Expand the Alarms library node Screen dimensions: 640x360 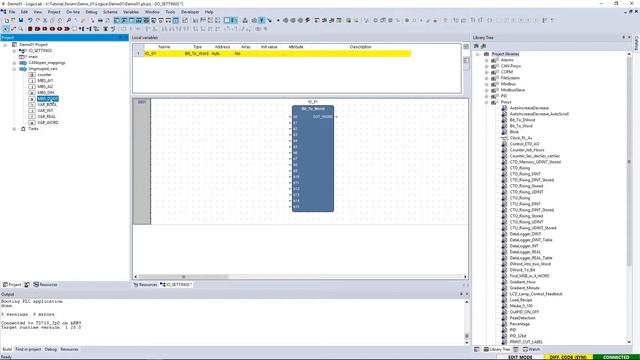487,60
